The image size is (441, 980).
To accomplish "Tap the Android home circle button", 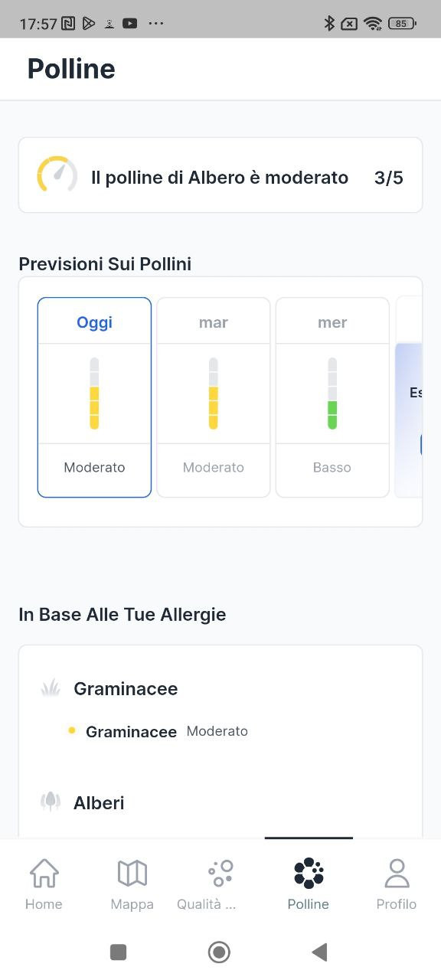I will 220,952.
